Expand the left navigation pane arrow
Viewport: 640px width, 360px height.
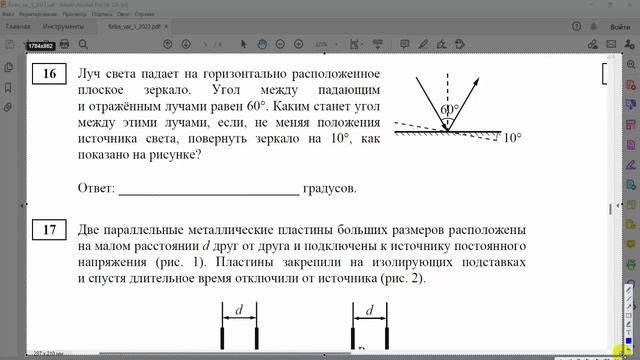pos(22,205)
